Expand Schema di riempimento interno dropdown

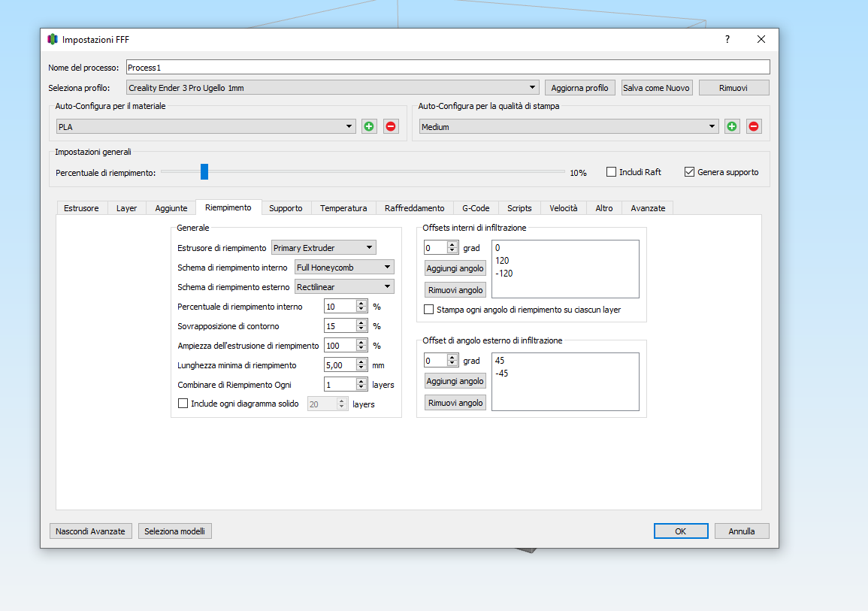tap(344, 267)
